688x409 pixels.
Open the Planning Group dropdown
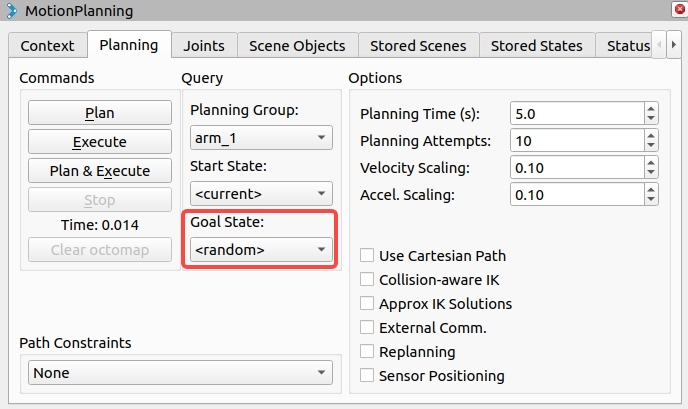(261, 138)
